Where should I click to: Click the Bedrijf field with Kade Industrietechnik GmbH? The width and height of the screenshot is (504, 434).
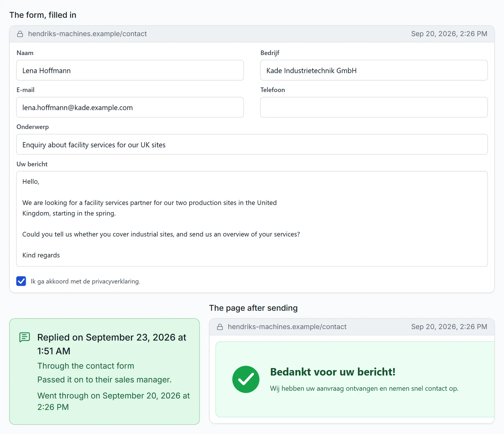click(x=374, y=70)
